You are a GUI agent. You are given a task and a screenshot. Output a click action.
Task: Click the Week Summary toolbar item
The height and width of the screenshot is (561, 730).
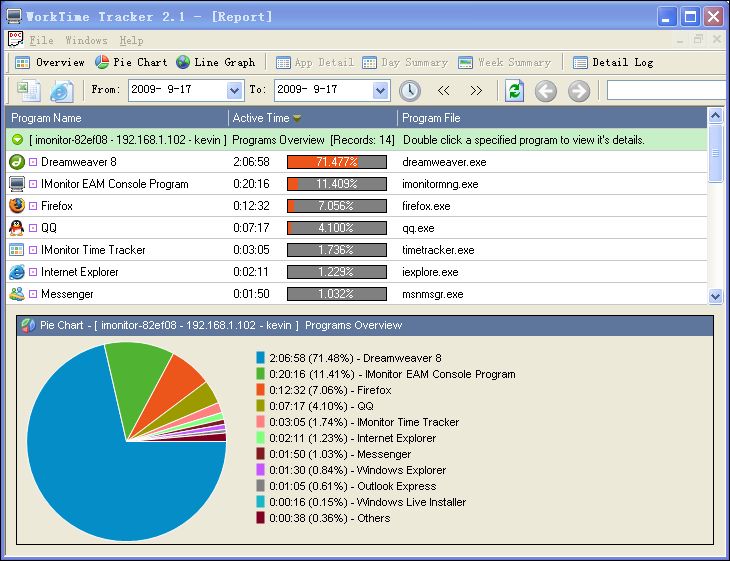(504, 62)
